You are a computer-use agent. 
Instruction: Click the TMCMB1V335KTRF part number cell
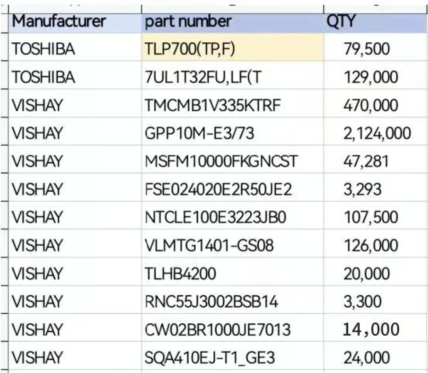point(232,103)
